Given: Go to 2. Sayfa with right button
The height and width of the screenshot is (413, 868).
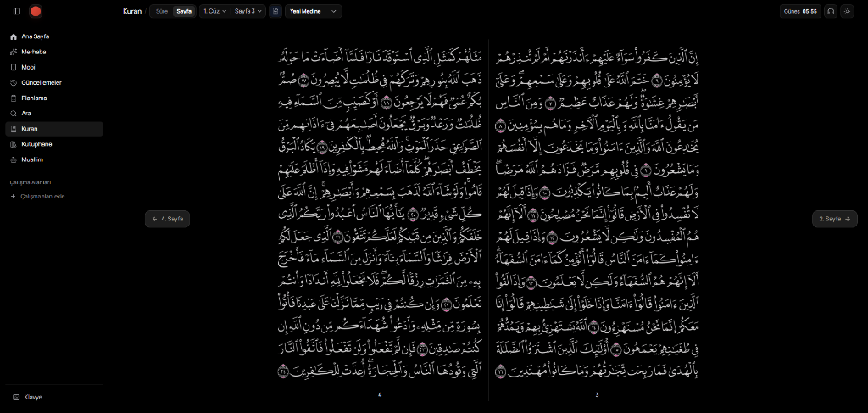Looking at the screenshot, I should 835,220.
